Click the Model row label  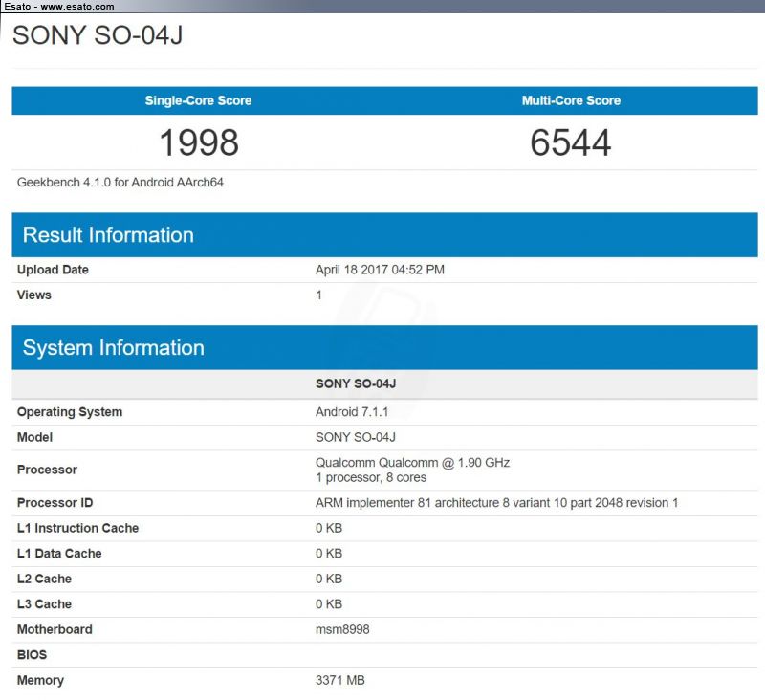point(34,438)
